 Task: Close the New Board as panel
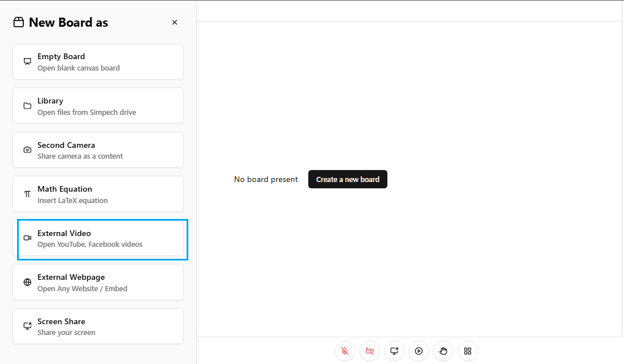[175, 23]
